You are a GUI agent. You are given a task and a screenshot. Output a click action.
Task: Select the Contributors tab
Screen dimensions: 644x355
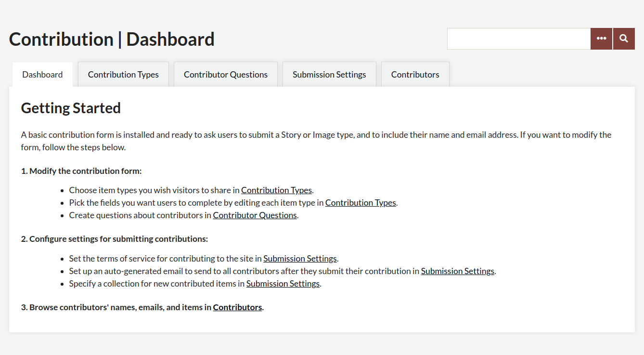[x=415, y=74]
